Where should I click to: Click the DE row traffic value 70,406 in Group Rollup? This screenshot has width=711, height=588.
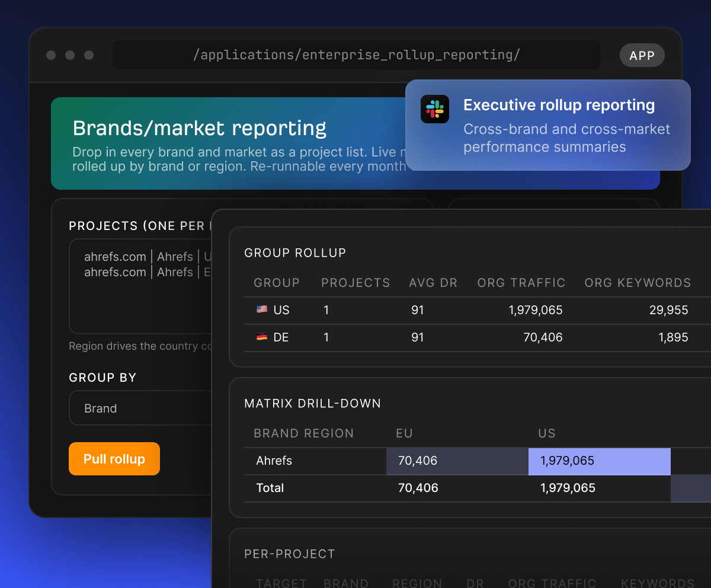point(543,337)
